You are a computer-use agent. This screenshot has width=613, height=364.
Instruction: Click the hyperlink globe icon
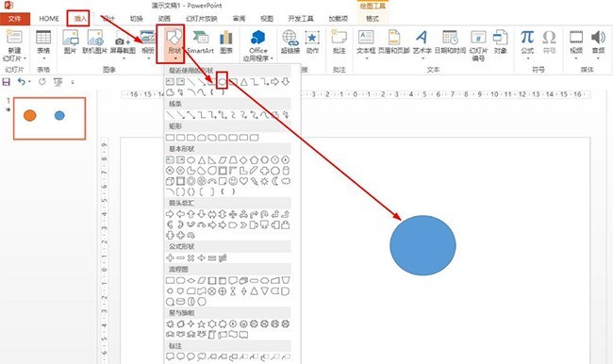290,38
